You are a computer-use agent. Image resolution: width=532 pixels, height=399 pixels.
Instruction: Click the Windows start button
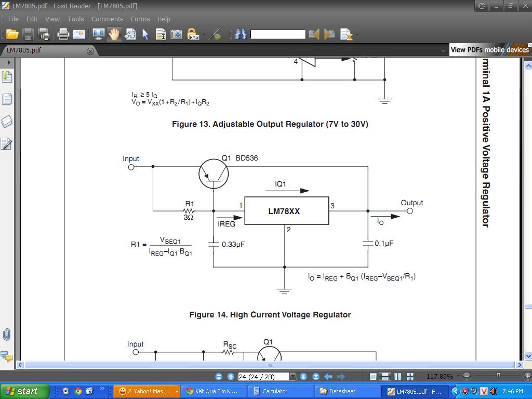(x=24, y=391)
